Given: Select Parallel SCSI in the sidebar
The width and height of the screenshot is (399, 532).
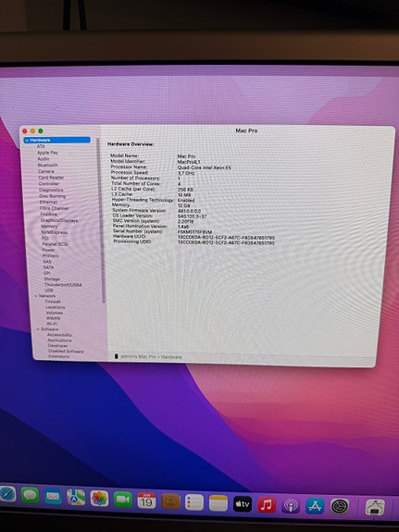Looking at the screenshot, I should click(x=55, y=244).
